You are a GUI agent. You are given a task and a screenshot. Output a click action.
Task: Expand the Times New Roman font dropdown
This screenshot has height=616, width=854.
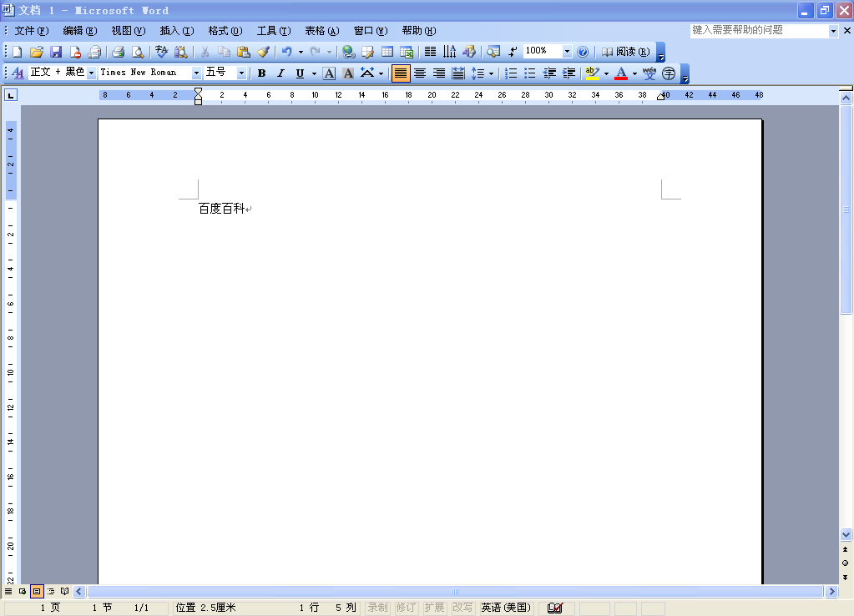(197, 73)
